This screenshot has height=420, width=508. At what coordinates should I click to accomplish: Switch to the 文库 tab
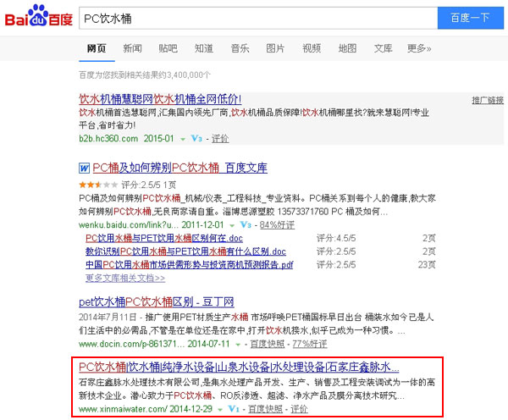tap(383, 48)
